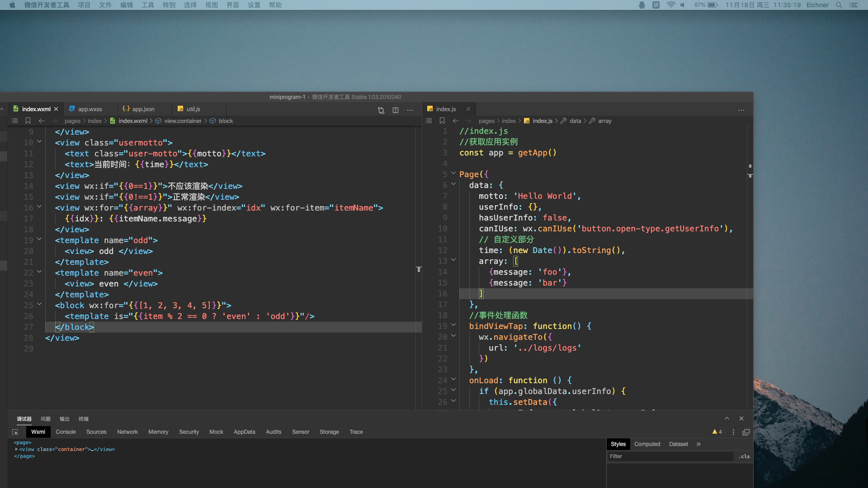Collapse the debugger panel with the chevron
The width and height of the screenshot is (868, 488).
pos(727,418)
